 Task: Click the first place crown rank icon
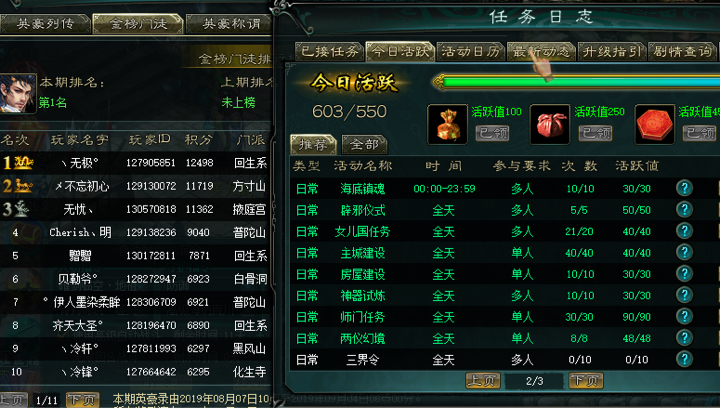click(18, 162)
